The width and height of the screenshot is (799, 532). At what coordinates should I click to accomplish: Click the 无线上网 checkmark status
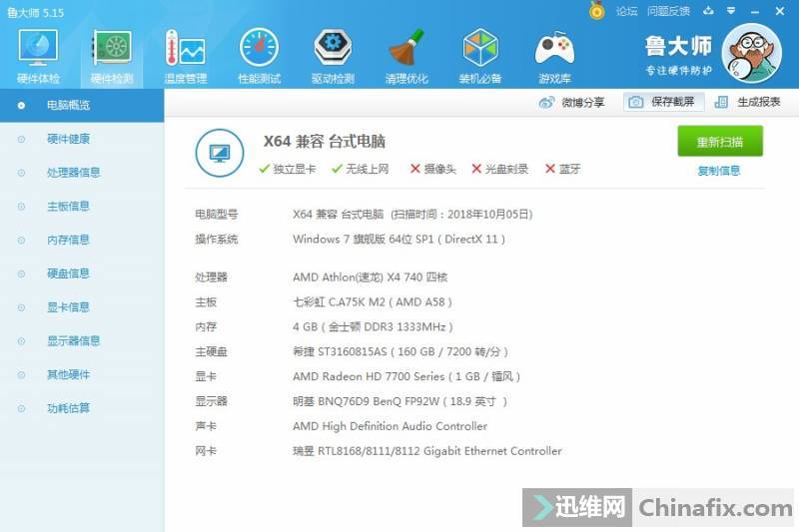pyautogui.click(x=361, y=169)
